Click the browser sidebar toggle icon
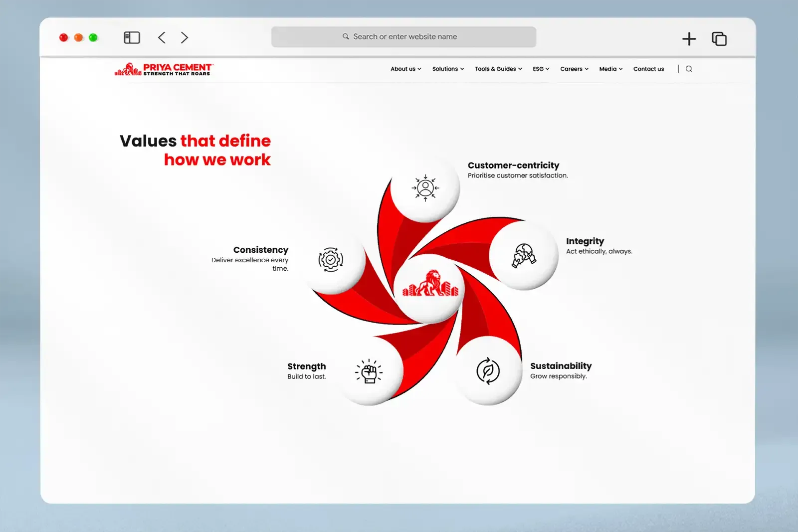The width and height of the screenshot is (798, 532). (x=132, y=37)
